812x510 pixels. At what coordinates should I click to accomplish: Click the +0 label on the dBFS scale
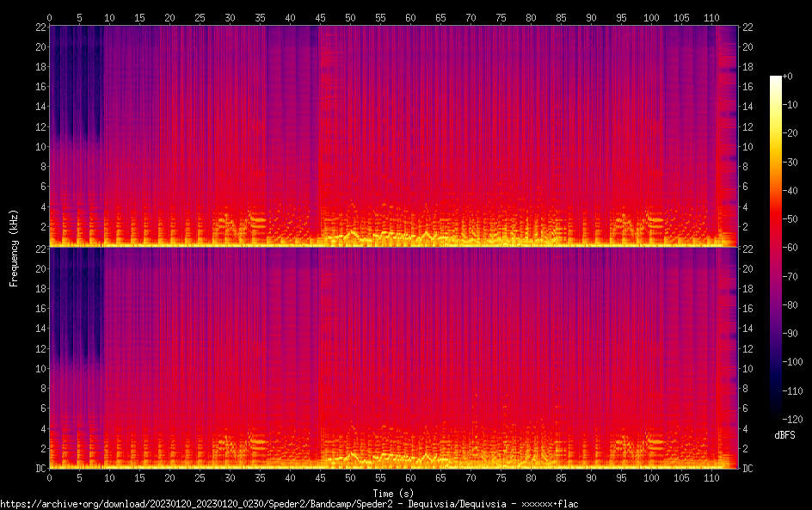(788, 77)
